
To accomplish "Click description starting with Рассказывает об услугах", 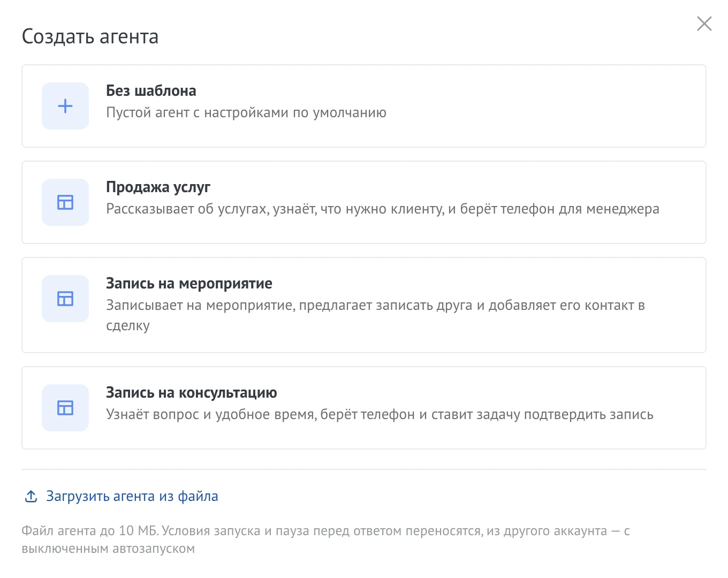I will [x=383, y=209].
